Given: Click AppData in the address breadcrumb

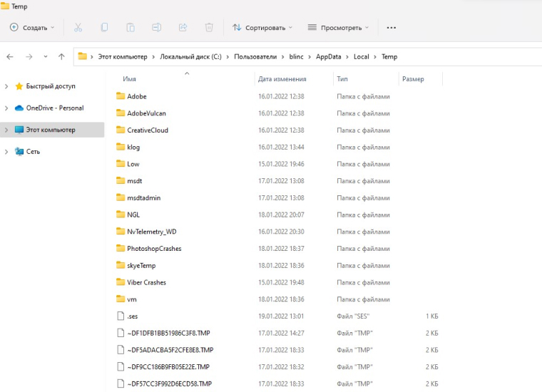Looking at the screenshot, I should click(328, 57).
